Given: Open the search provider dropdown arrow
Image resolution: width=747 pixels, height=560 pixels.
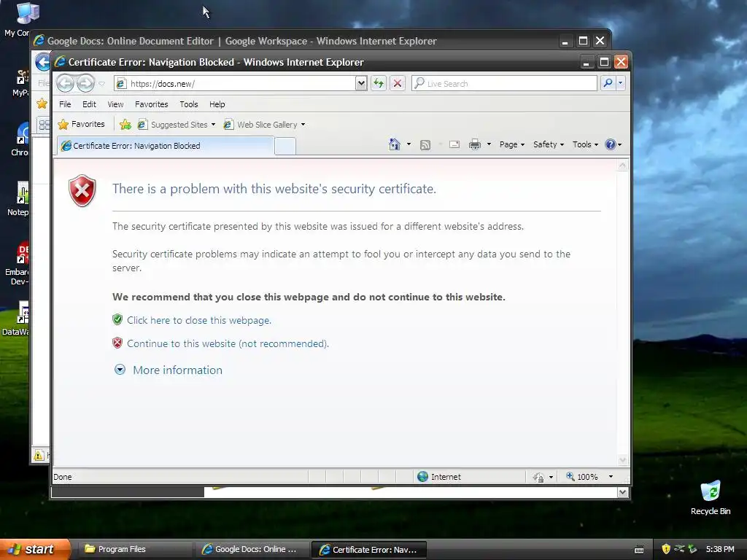Looking at the screenshot, I should (x=620, y=84).
